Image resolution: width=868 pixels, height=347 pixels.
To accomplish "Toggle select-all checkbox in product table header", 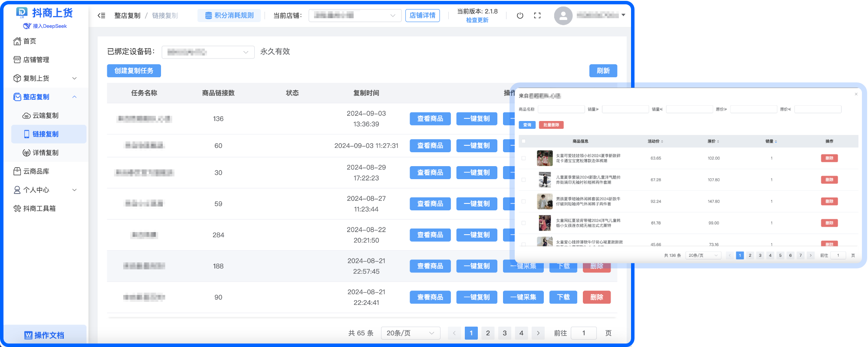I will (x=523, y=141).
